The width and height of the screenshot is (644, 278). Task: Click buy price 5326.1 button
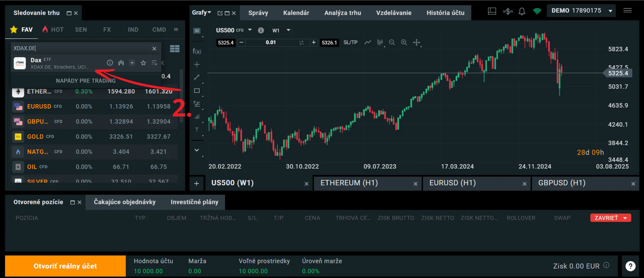point(329,43)
